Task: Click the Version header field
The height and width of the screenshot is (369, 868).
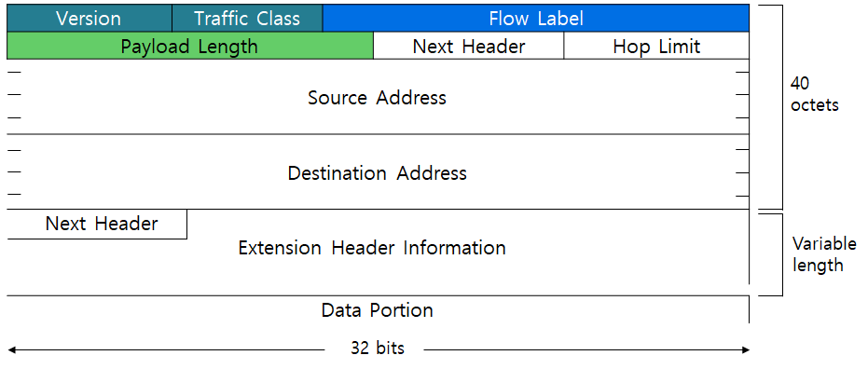Action: 90,19
